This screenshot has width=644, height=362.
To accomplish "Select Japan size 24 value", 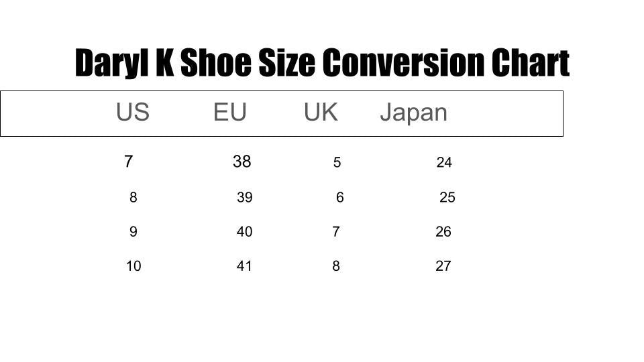I will pyautogui.click(x=444, y=162).
